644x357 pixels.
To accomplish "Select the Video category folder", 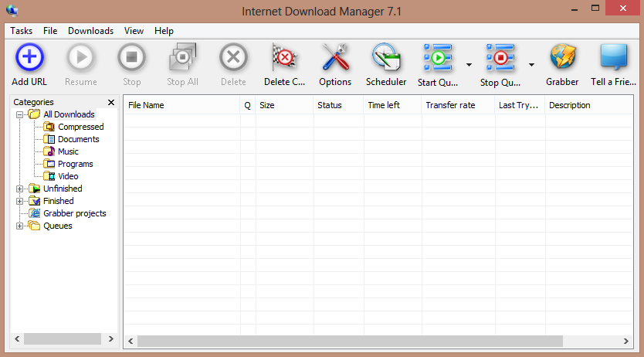I will tap(61, 176).
